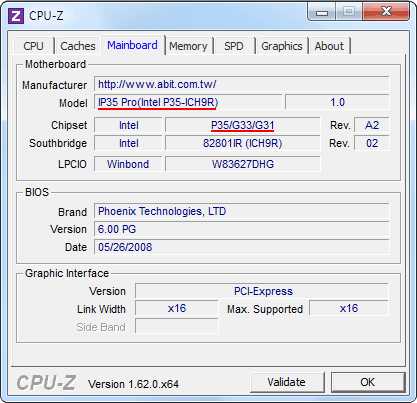
Task: Go to the Graphics tab
Action: 282,46
